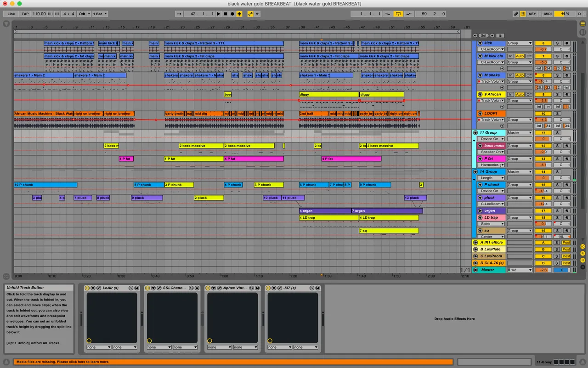
Task: Toggle the Punch-Out switch
Action: click(x=409, y=14)
